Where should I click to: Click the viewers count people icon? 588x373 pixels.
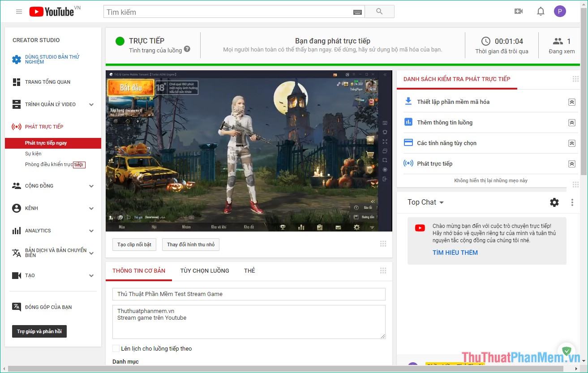(558, 41)
